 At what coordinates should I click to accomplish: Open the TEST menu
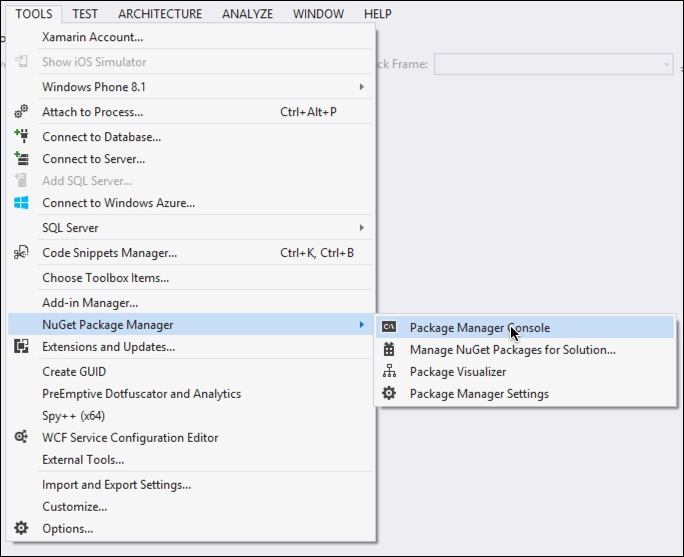point(85,14)
